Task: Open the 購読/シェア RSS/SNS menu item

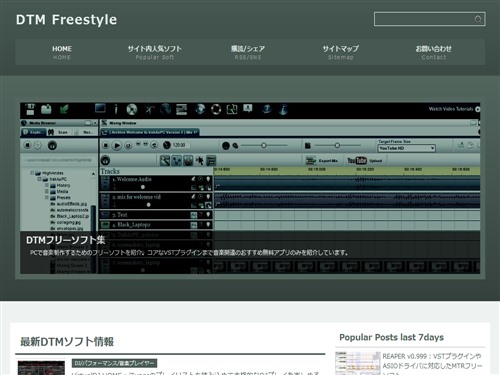Action: pyautogui.click(x=248, y=52)
